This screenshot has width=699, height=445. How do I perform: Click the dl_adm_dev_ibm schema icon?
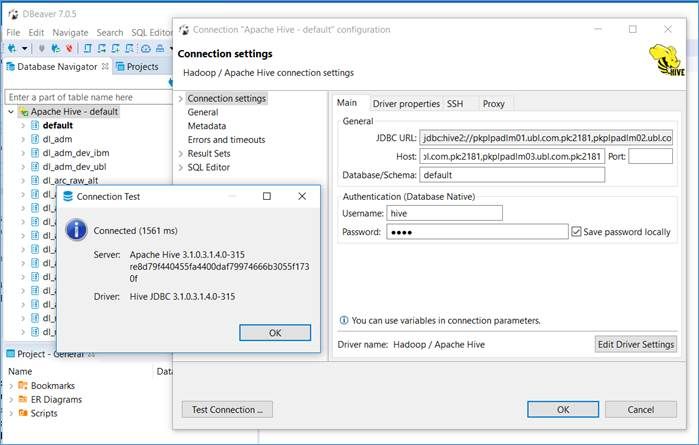pyautogui.click(x=35, y=153)
